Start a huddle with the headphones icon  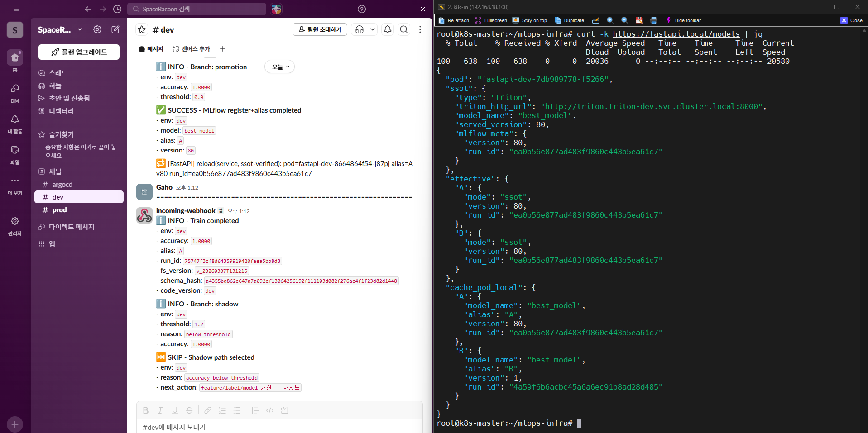pos(360,29)
